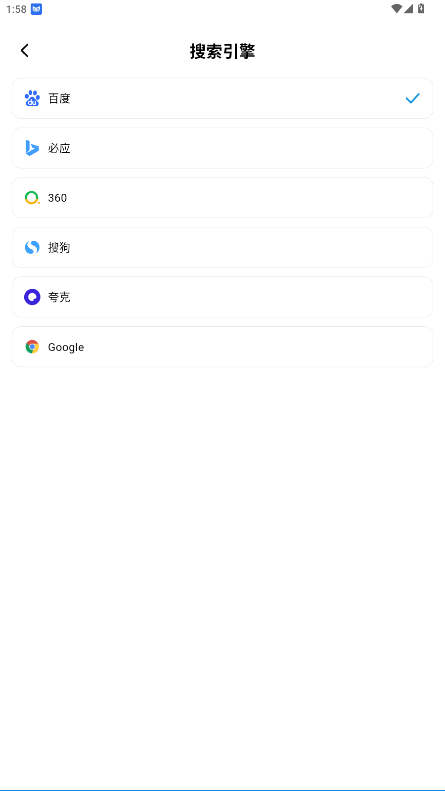
Task: Choose 夸克 as the search engine
Action: click(222, 297)
